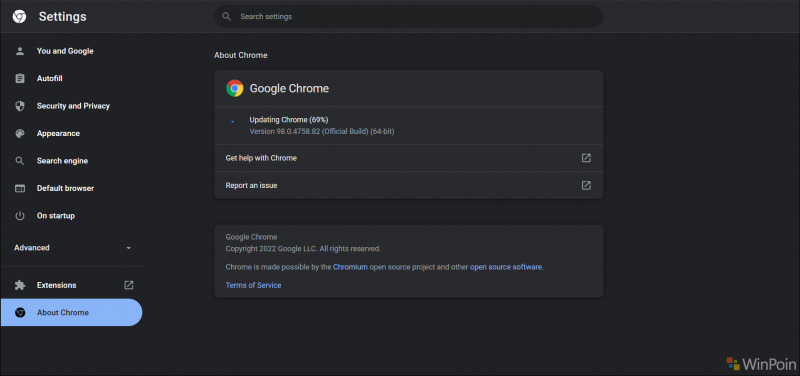
Task: Click the shield icon for Security and Privacy
Action: click(20, 106)
